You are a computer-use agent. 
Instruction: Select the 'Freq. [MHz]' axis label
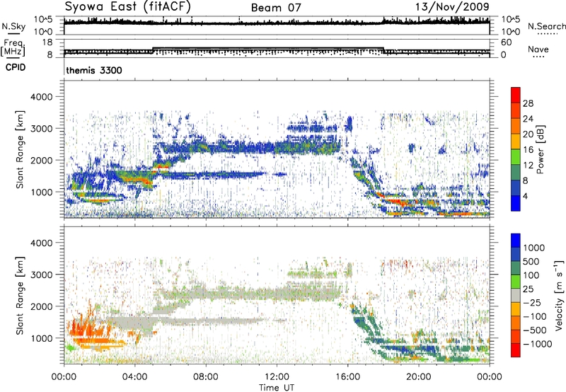(13, 47)
